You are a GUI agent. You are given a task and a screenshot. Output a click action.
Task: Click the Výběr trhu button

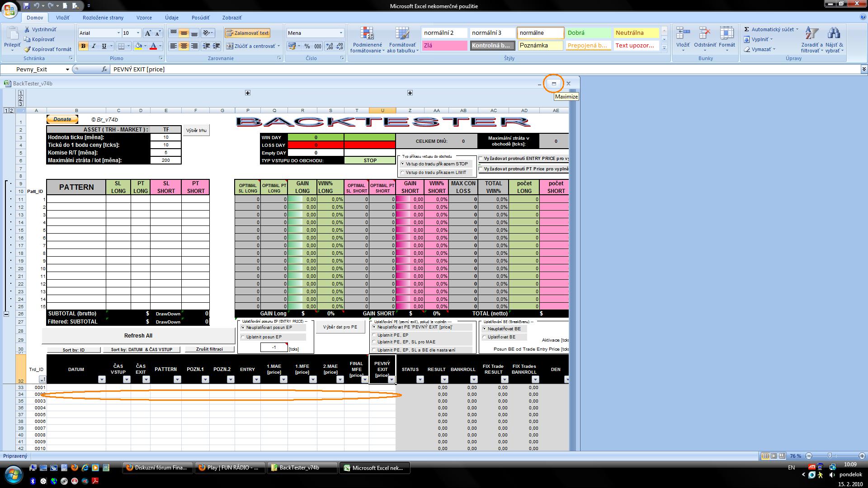click(x=196, y=131)
